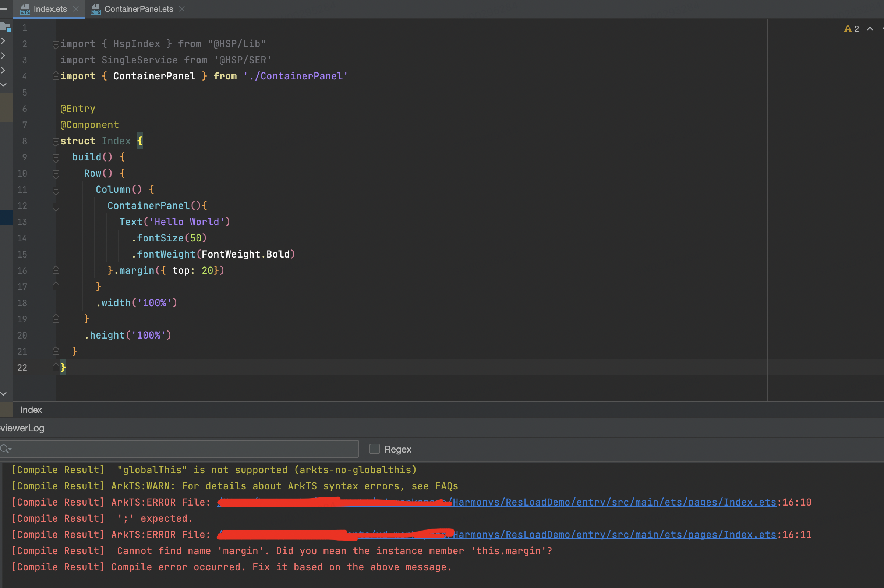Collapse the import block at line 2
This screenshot has height=588, width=884.
56,44
